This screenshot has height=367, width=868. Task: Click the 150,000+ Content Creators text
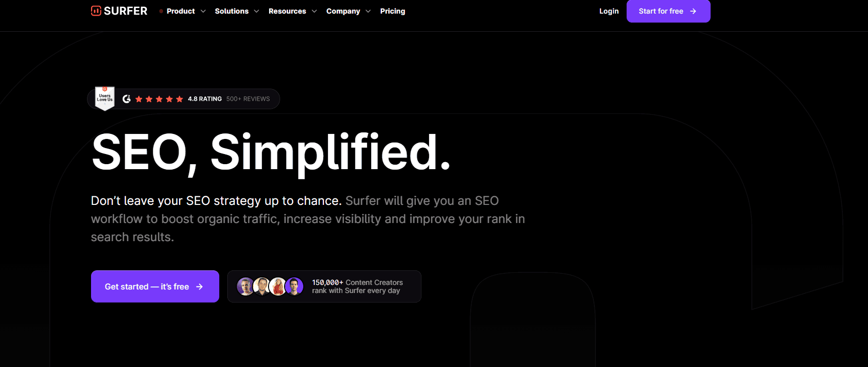pyautogui.click(x=358, y=282)
